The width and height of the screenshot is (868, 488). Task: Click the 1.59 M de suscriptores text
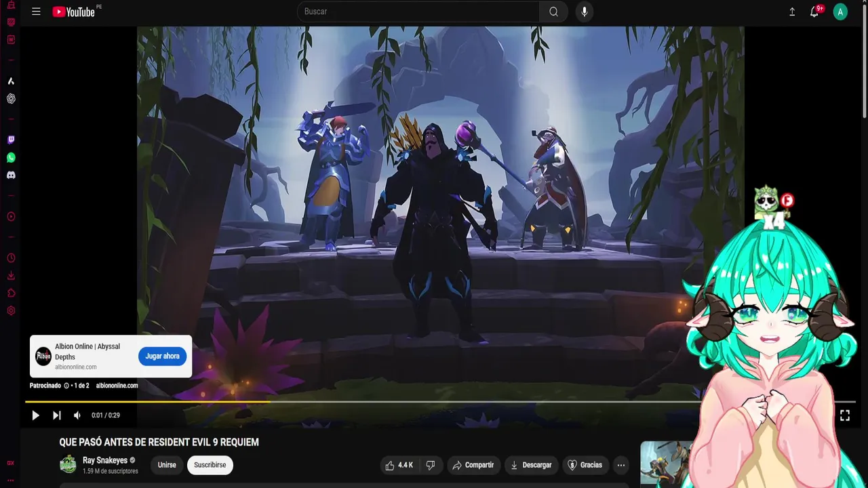coord(110,471)
